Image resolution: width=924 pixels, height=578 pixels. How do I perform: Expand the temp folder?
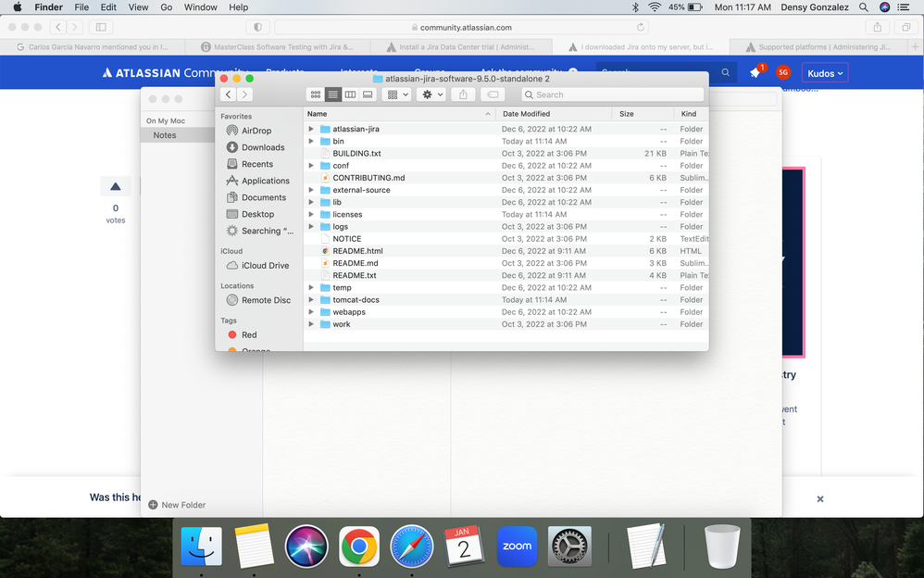tap(311, 288)
